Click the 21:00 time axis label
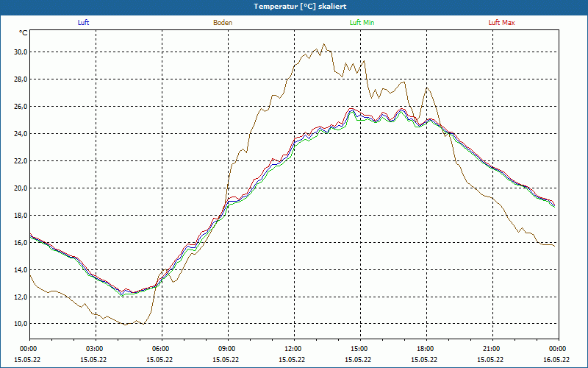588x368 pixels. click(x=492, y=349)
